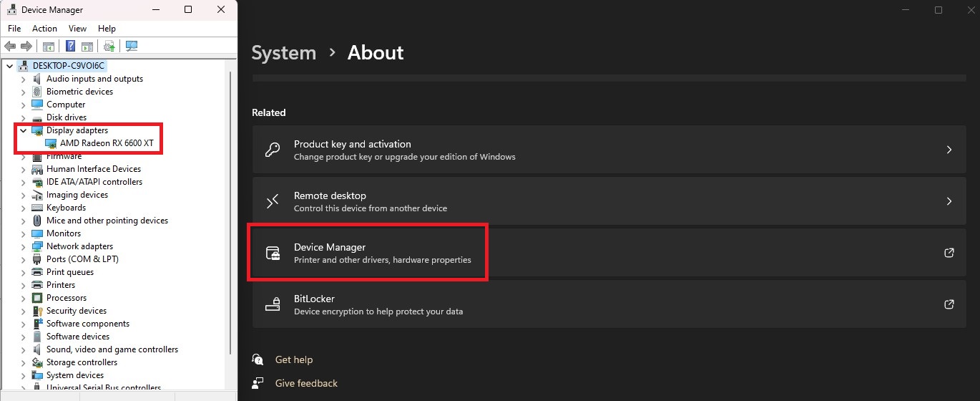The image size is (980, 401).
Task: Open the View menu in Device Manager
Action: pyautogui.click(x=77, y=29)
